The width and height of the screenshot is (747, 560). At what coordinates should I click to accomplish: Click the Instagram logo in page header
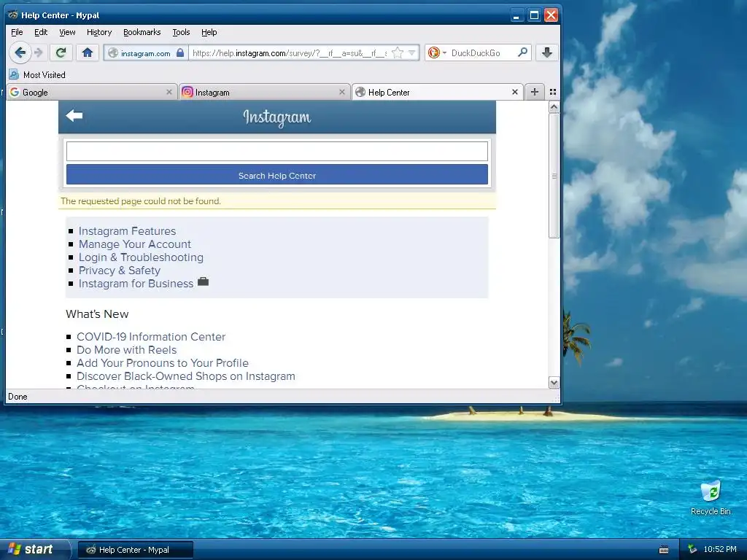click(x=277, y=117)
